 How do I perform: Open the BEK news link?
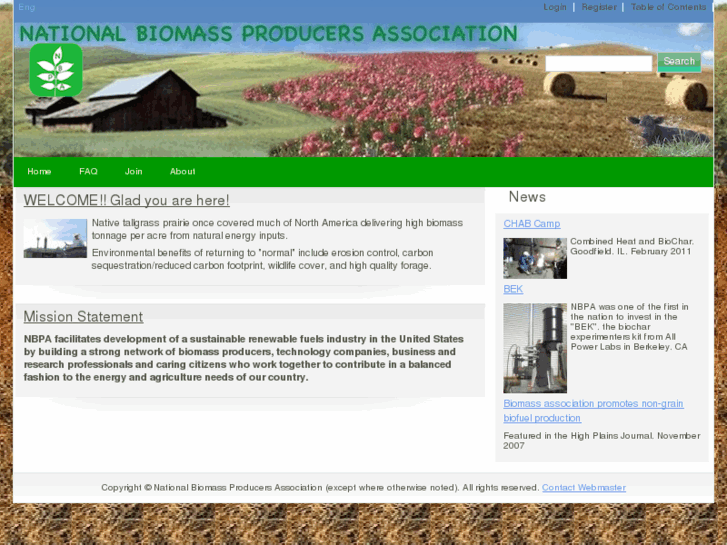tap(513, 289)
